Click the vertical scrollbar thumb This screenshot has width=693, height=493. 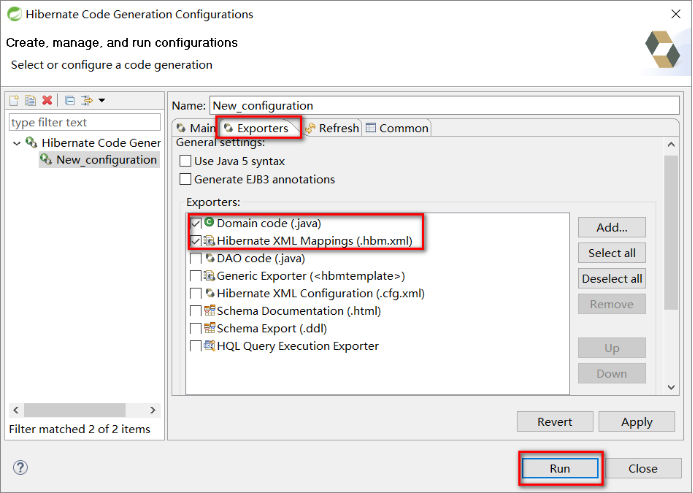(671, 232)
